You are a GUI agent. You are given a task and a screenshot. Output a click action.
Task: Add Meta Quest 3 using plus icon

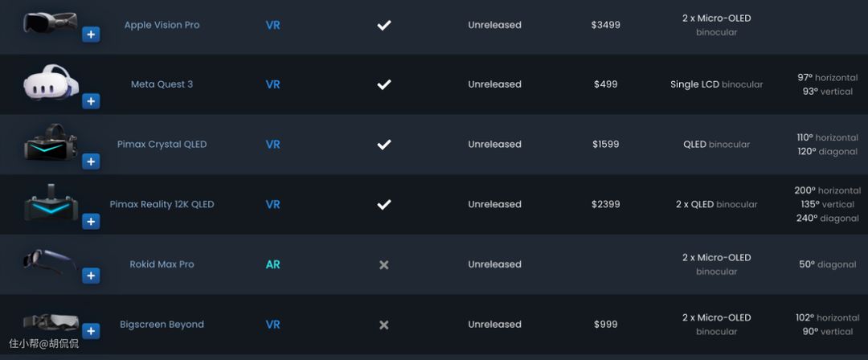pos(91,101)
